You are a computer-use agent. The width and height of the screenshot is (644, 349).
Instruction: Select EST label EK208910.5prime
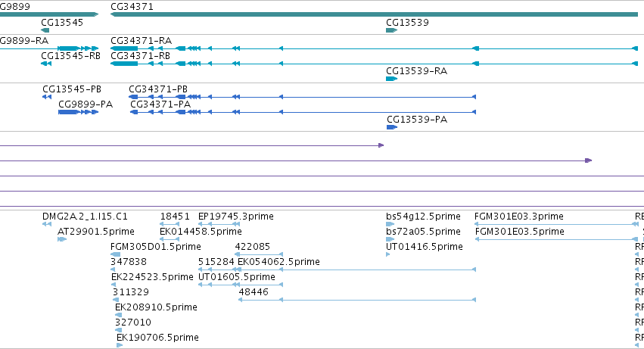point(156,307)
